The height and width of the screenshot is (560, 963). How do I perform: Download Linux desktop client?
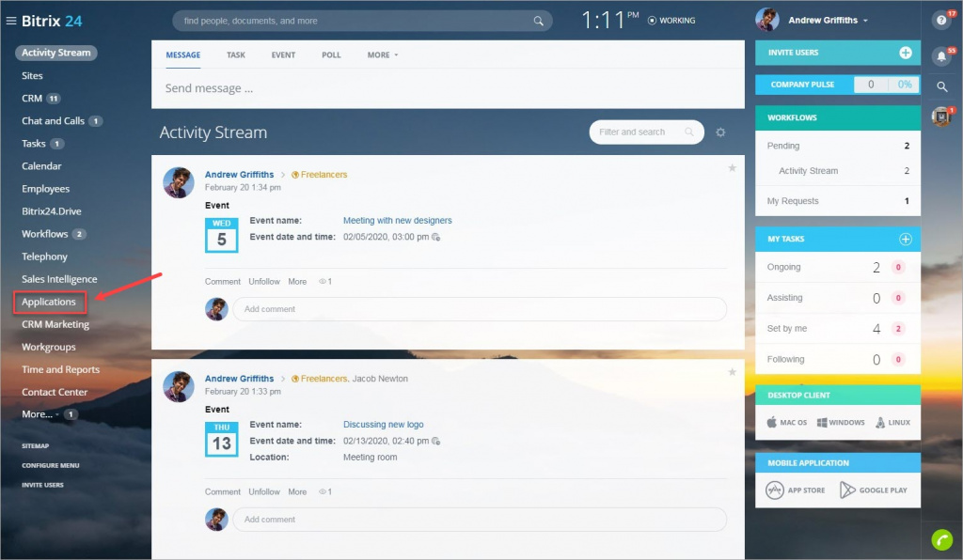893,422
